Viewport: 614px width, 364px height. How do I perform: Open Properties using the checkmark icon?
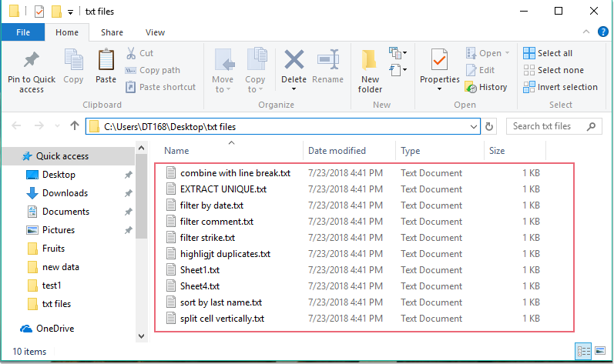(x=439, y=60)
